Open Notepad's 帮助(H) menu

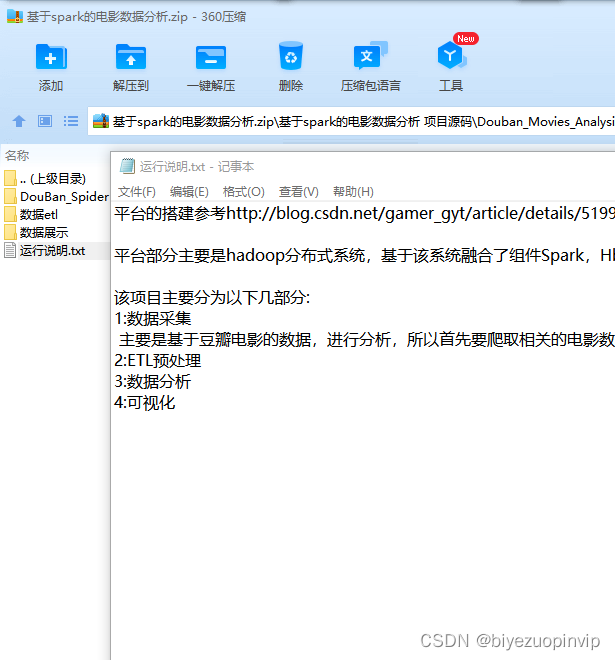tap(353, 192)
